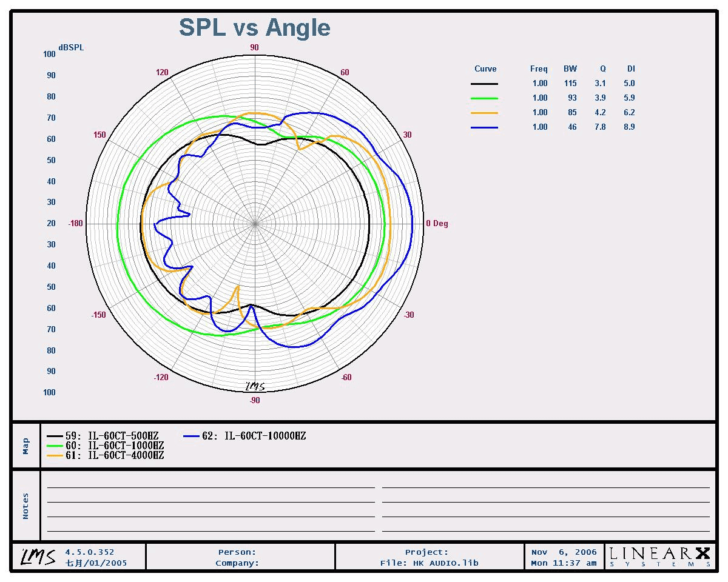Select the black line for 59: IL-60CT-500HZ
The image size is (728, 582).
pos(55,436)
